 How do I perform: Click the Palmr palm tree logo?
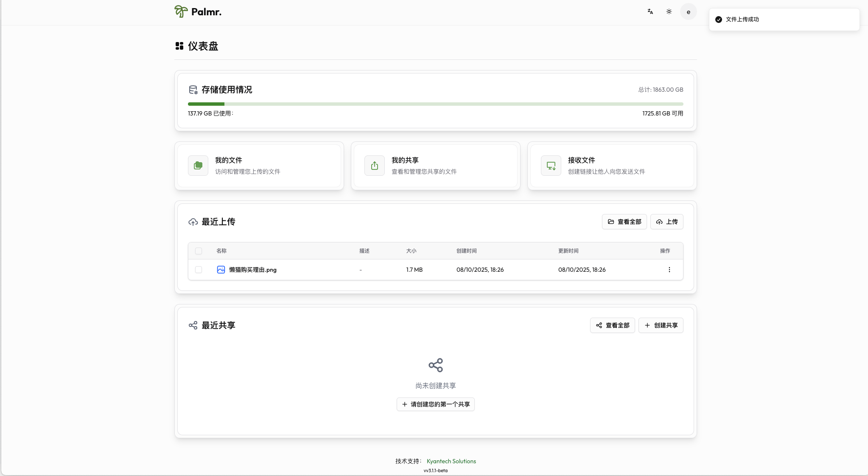tap(181, 11)
